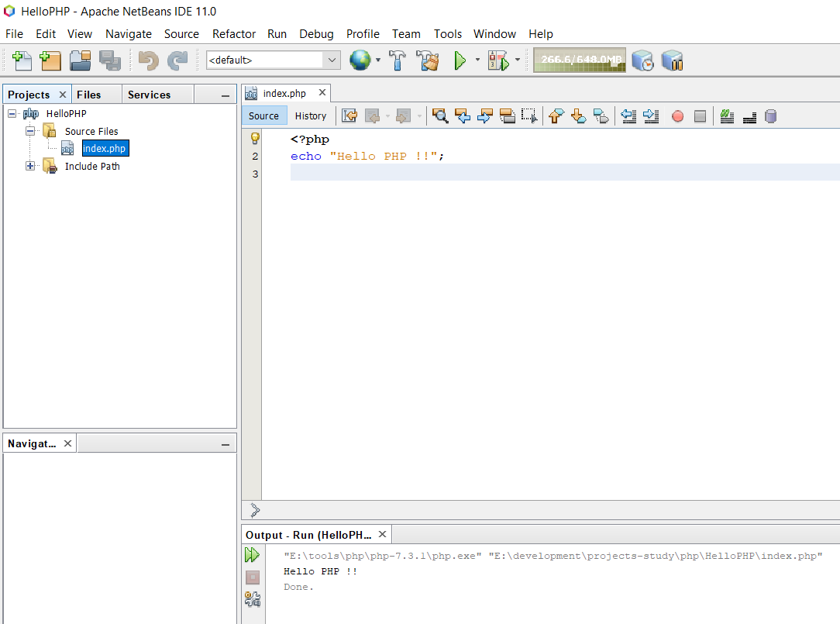Viewport: 840px width, 624px height.
Task: Open browser selection dropdown arrow beside globe
Action: (378, 60)
